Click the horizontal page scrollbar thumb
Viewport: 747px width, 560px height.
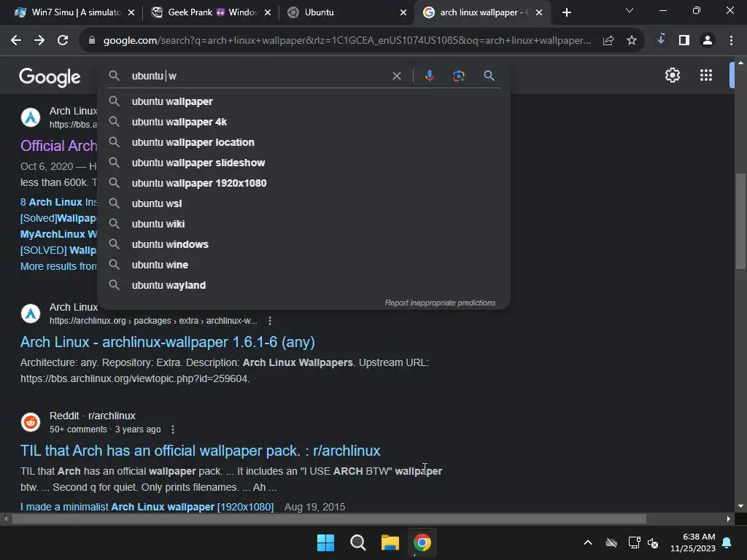329,519
